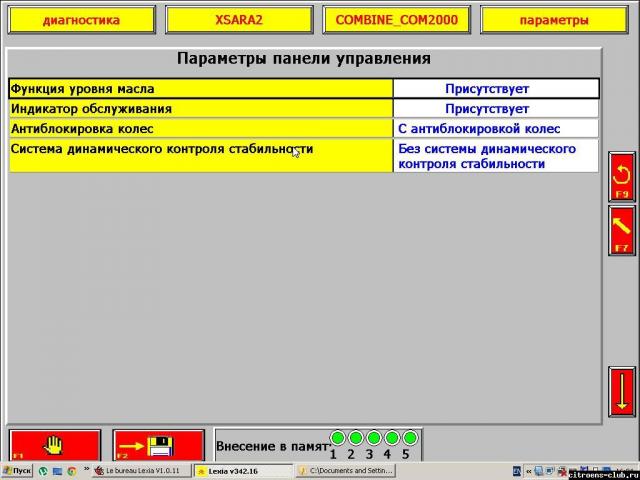Click green memory indicator number 1
This screenshot has width=640, height=480.
[x=338, y=438]
